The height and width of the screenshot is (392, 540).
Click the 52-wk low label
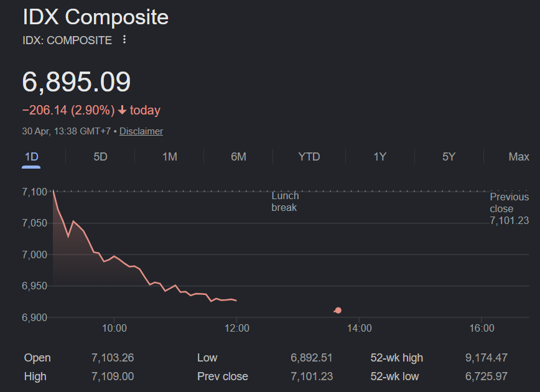[x=394, y=376]
